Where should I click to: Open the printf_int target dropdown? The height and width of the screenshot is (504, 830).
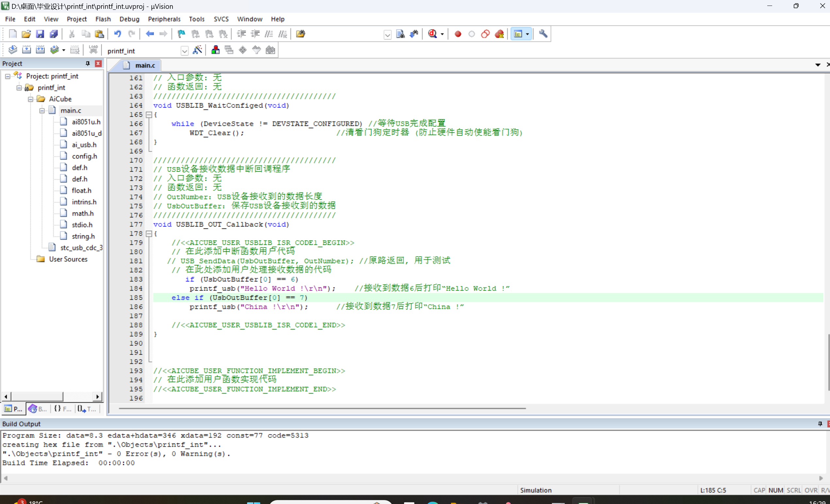pyautogui.click(x=184, y=51)
